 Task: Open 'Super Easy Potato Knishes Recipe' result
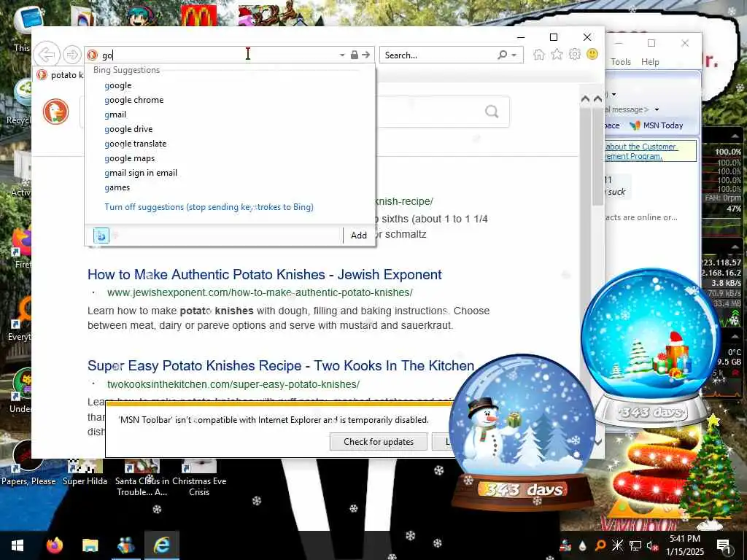tap(281, 366)
